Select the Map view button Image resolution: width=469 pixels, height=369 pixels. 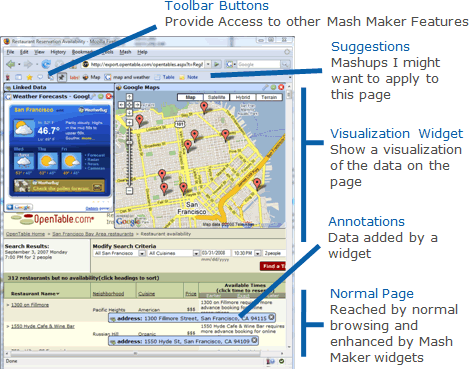(190, 97)
